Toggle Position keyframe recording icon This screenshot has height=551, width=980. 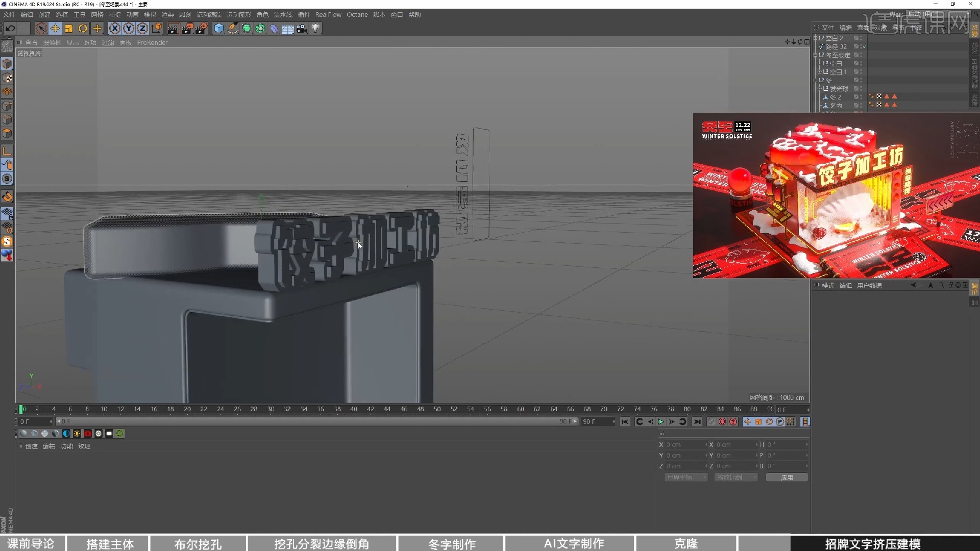coord(747,422)
